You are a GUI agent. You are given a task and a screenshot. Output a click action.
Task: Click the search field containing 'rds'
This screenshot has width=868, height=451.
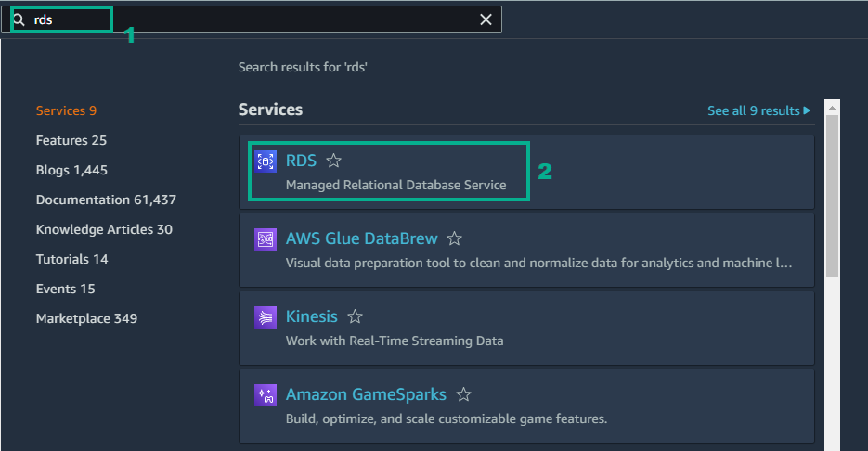(252, 19)
